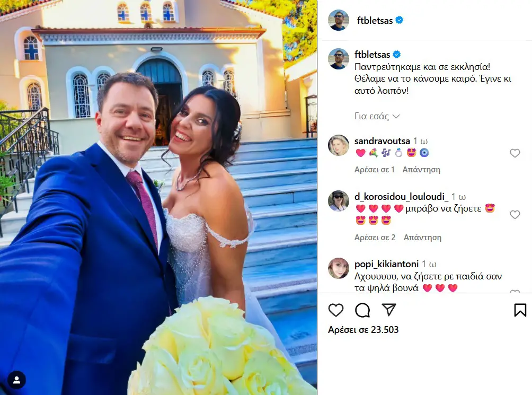Open sandravoutsa's avatar
Screen dimensions: 532x395
338,145
